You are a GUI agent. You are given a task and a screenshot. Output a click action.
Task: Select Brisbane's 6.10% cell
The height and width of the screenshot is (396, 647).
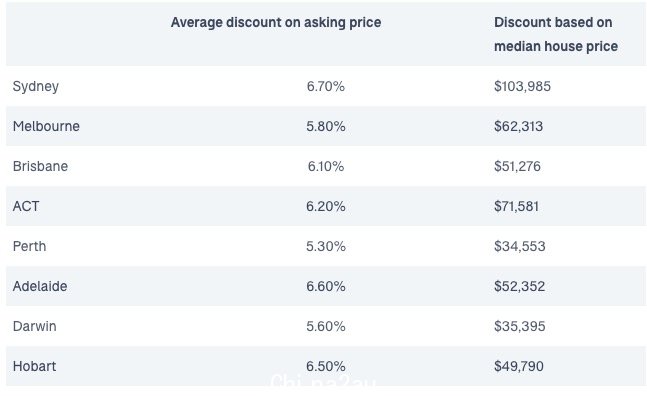pyautogui.click(x=326, y=166)
